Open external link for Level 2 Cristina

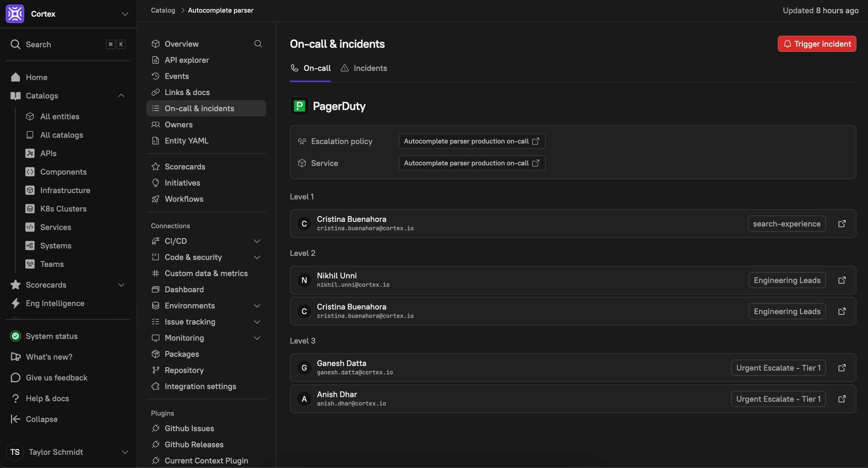tap(842, 312)
